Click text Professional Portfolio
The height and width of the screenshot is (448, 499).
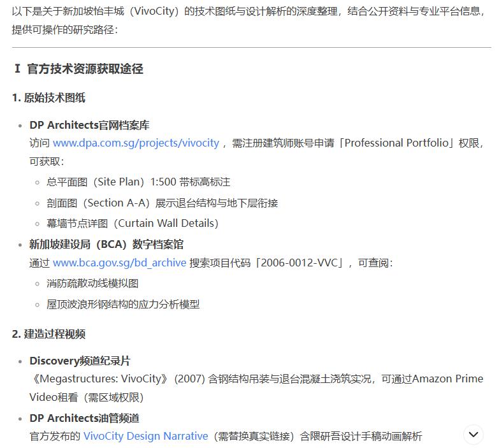(396, 143)
